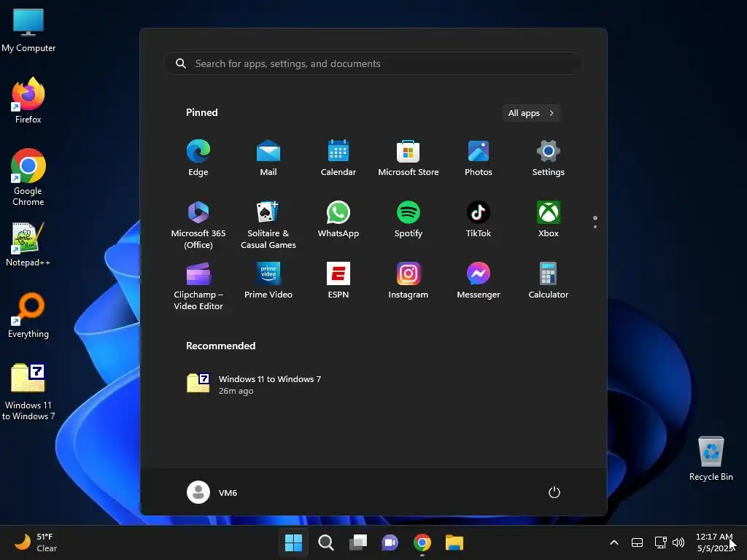This screenshot has width=747, height=560.
Task: Open taskbar Search
Action: [326, 542]
